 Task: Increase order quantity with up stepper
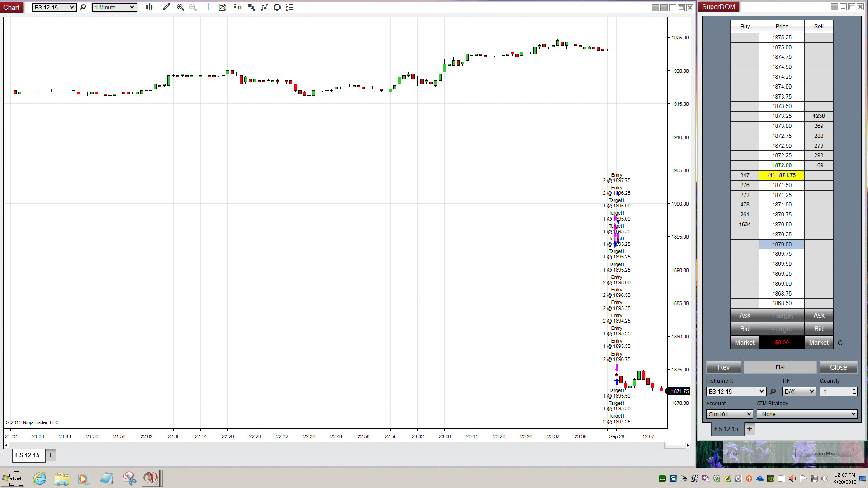854,389
